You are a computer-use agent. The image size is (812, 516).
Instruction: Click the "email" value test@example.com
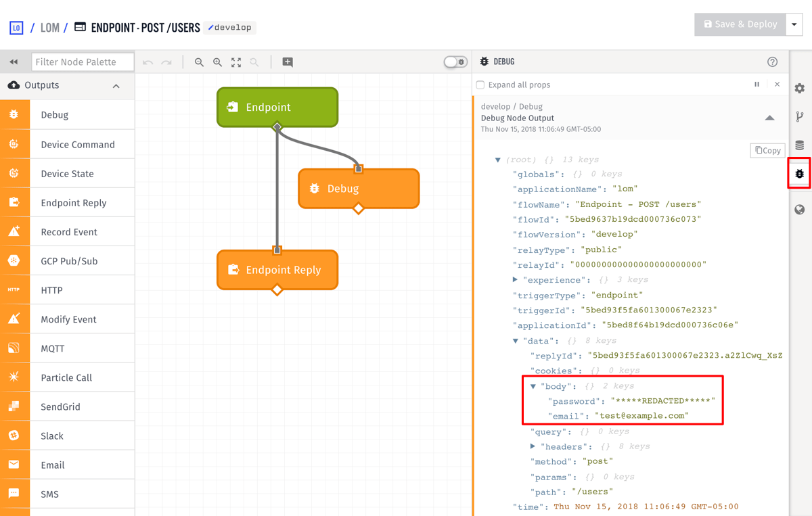click(x=641, y=416)
